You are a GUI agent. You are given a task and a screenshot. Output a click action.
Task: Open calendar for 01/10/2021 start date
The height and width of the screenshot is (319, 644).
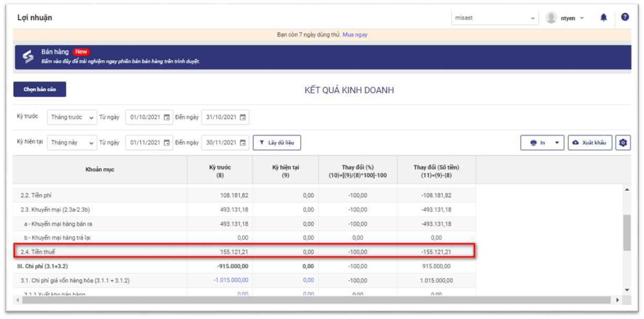tap(167, 117)
